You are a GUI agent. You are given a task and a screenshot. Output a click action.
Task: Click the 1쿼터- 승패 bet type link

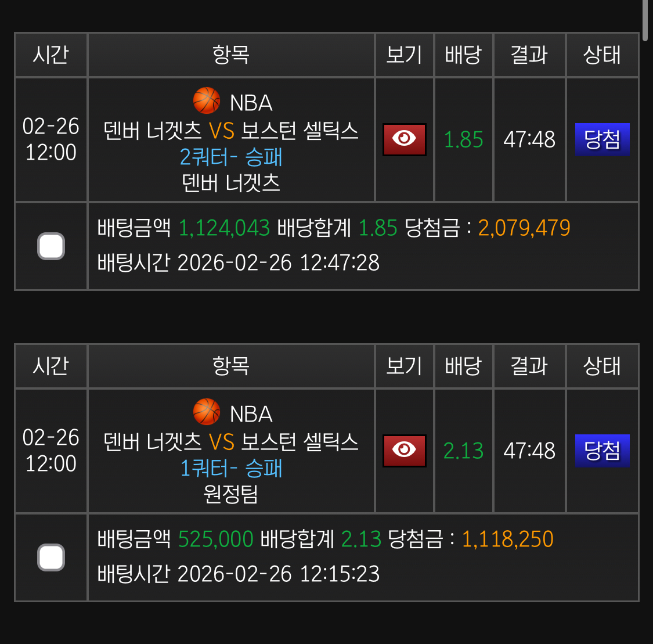pos(231,468)
